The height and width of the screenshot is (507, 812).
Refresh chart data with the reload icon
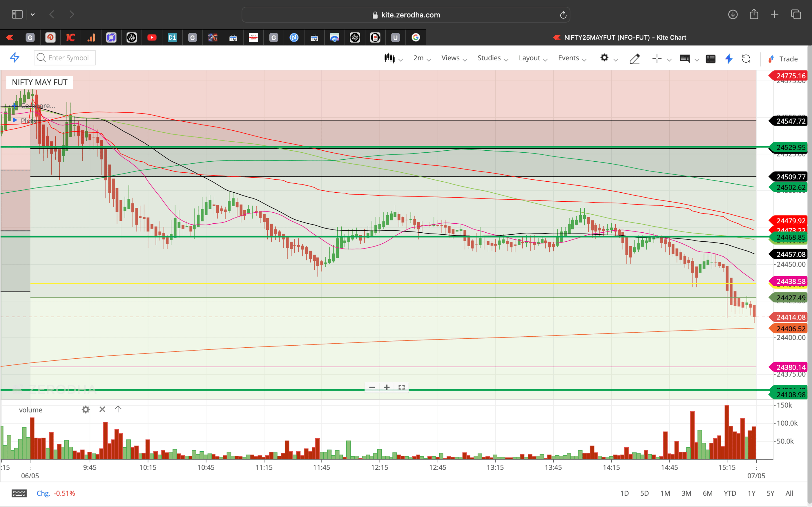pos(746,59)
